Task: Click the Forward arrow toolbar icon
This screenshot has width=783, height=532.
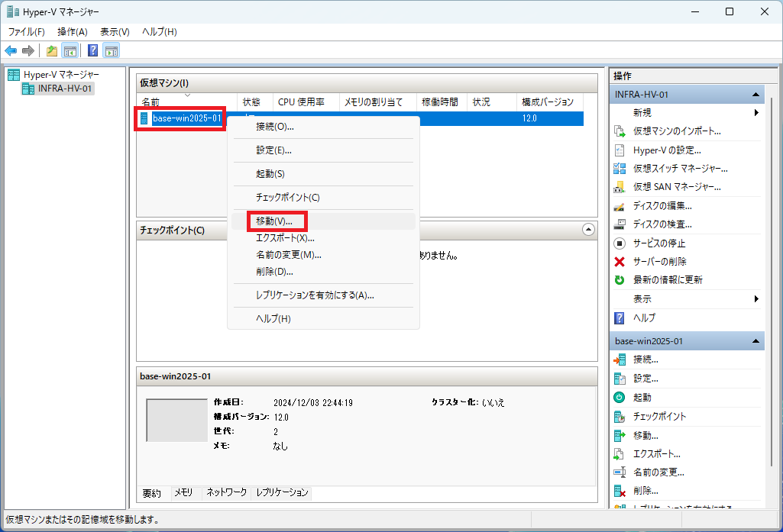Action: (x=28, y=51)
